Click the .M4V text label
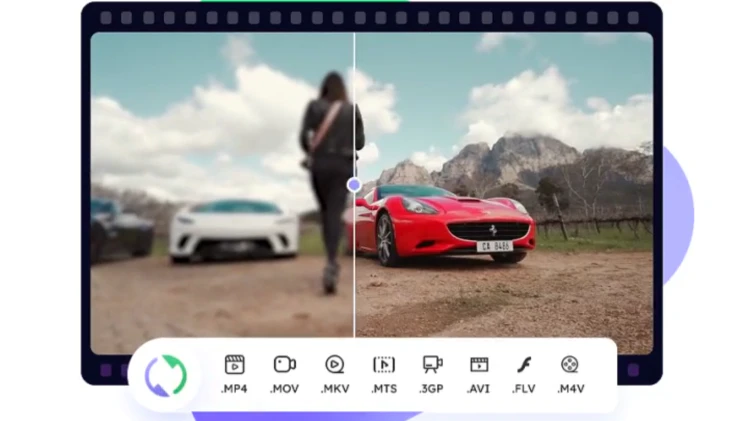The width and height of the screenshot is (750, 421). [570, 389]
